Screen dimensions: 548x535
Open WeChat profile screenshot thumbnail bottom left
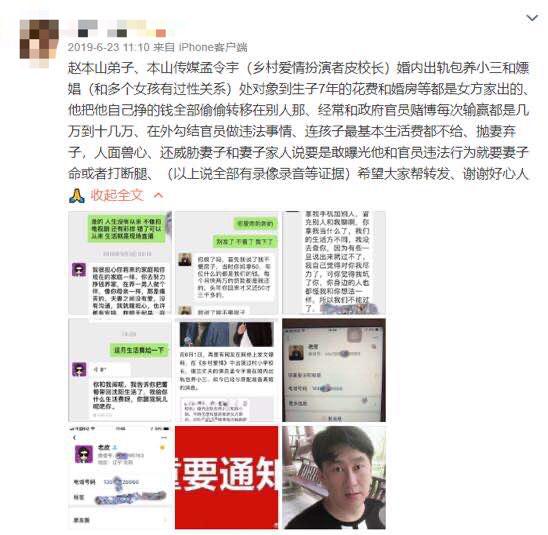point(120,477)
